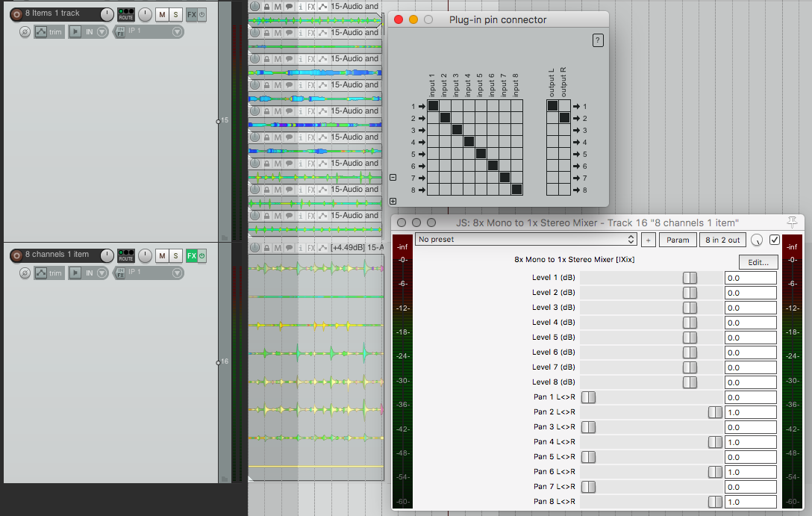Open input dropdown on "8 channels 1 item" track
Viewport: 812px width, 516px height.
(x=90, y=273)
